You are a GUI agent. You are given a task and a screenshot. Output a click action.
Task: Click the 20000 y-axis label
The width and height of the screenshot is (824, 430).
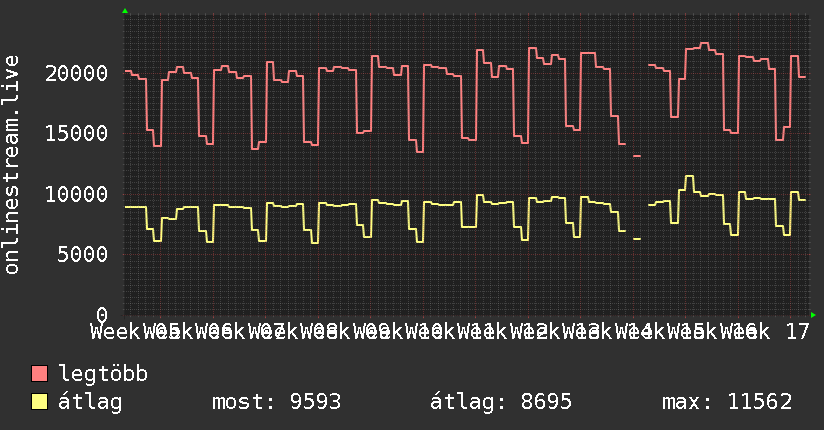click(77, 73)
